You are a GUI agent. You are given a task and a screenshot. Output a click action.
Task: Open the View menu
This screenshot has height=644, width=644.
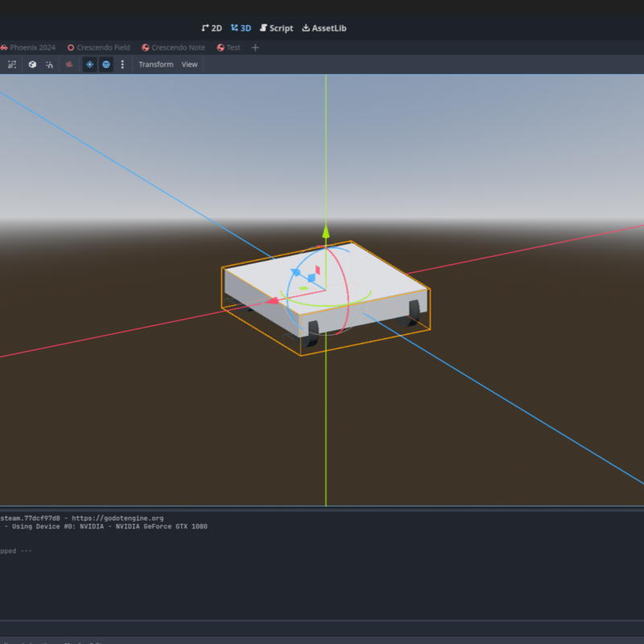[x=189, y=64]
